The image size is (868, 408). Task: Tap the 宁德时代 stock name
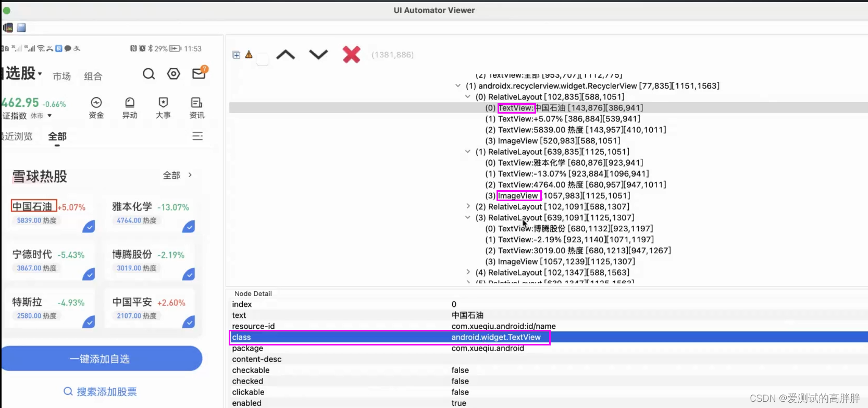coord(32,254)
